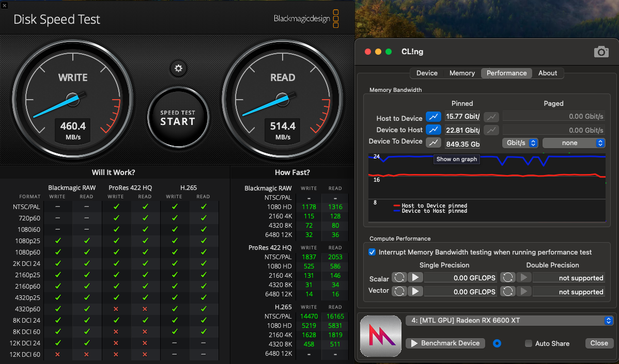Viewport: 619px width, 364px height.
Task: Open Disk Speed Test settings gear
Action: (178, 68)
